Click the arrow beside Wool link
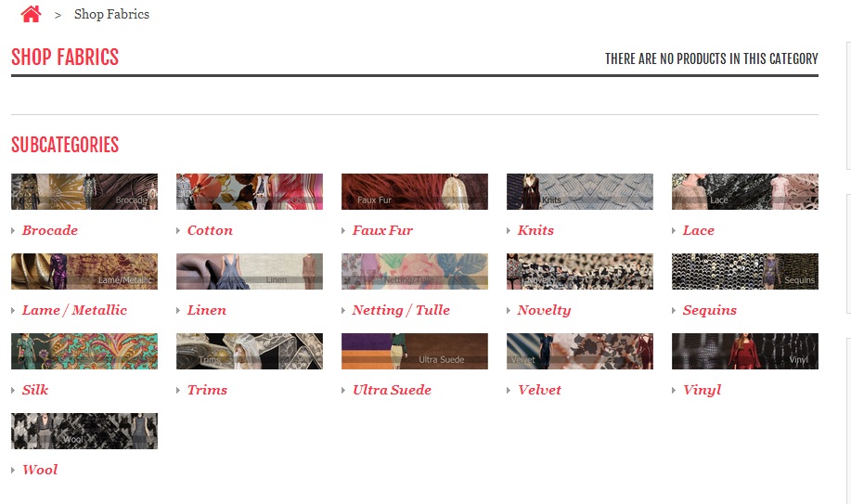The image size is (851, 504). point(13,471)
